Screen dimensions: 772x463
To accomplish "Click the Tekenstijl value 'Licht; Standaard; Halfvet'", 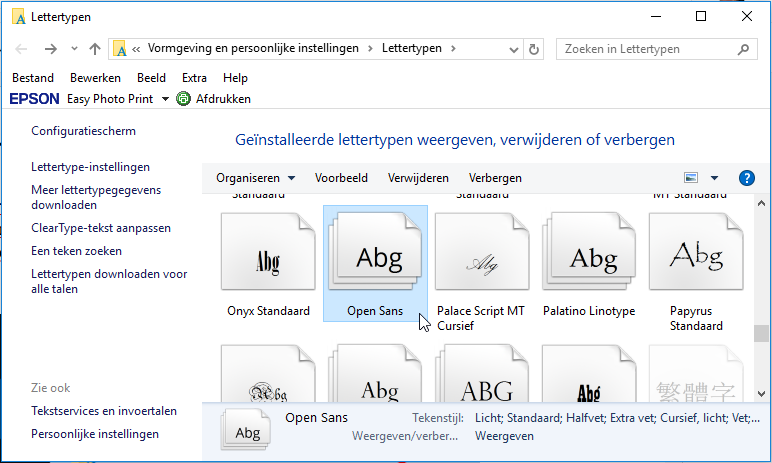I will pyautogui.click(x=617, y=418).
